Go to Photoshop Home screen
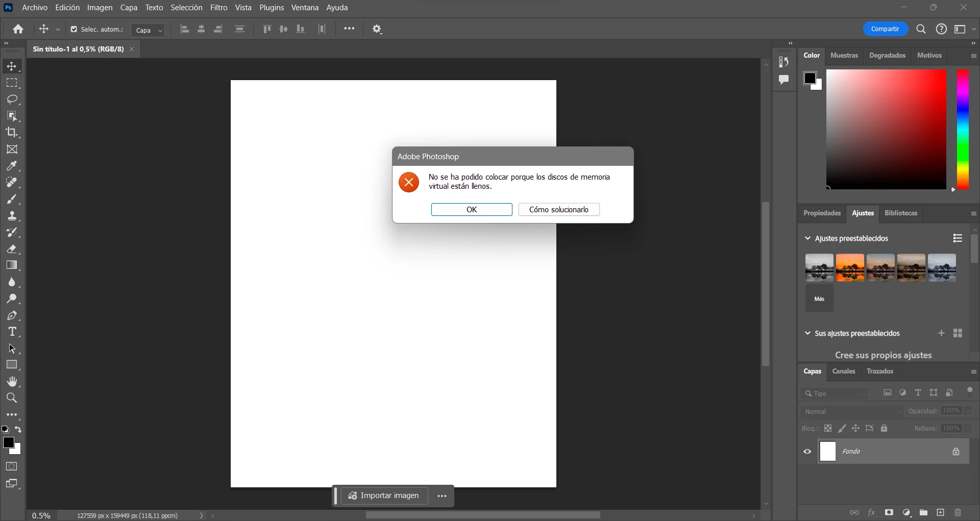 [18, 29]
